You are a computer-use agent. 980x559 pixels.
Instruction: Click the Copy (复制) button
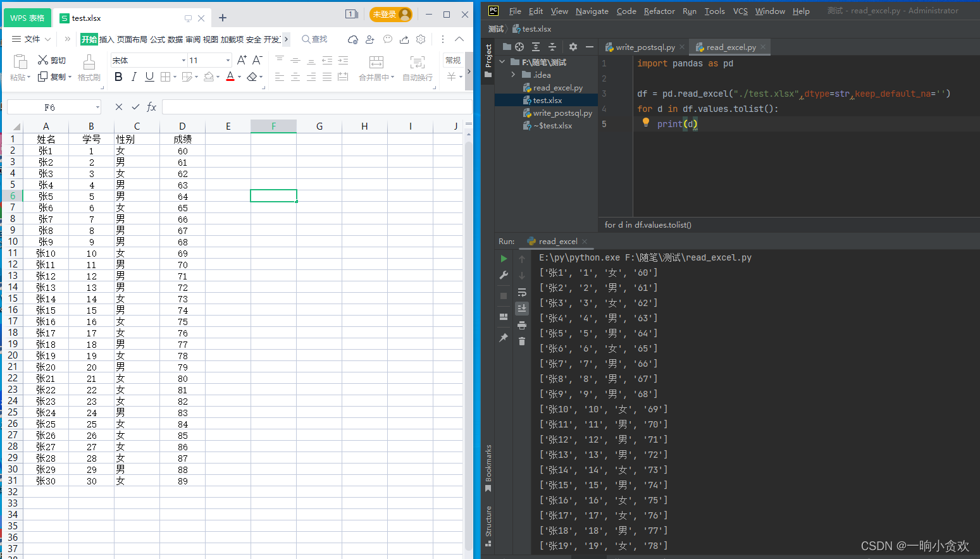pyautogui.click(x=54, y=77)
